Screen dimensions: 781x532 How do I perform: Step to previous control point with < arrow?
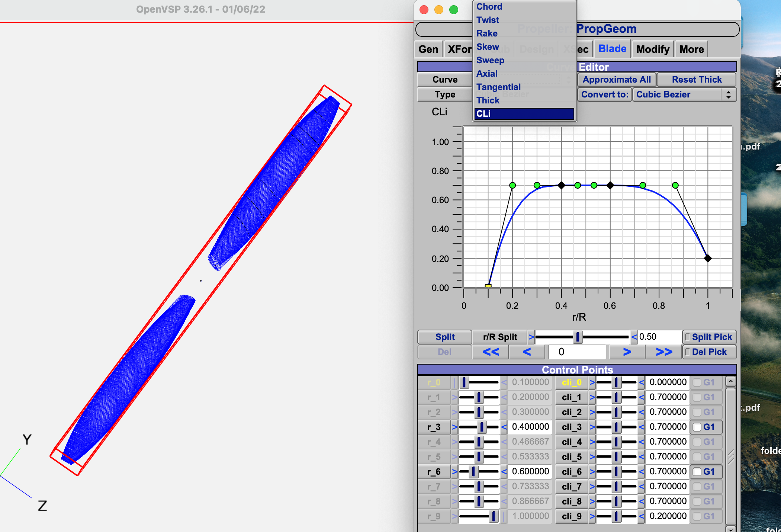(x=527, y=352)
